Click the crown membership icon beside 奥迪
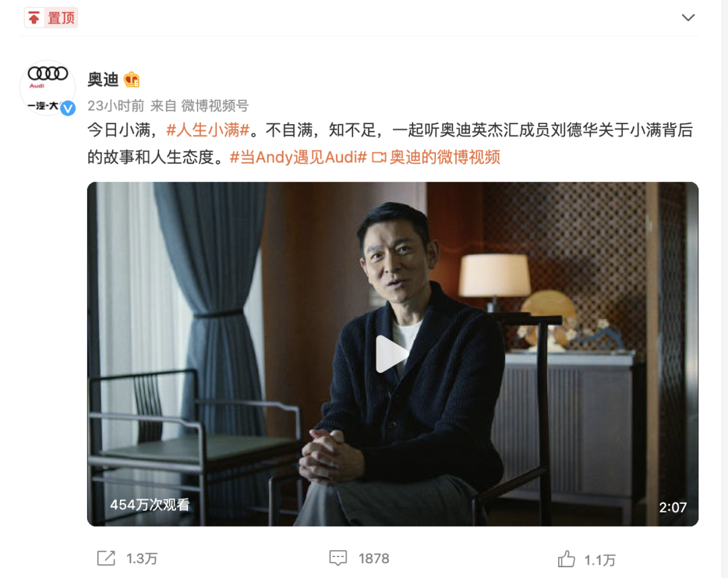This screenshot has height=578, width=728. coord(132,80)
